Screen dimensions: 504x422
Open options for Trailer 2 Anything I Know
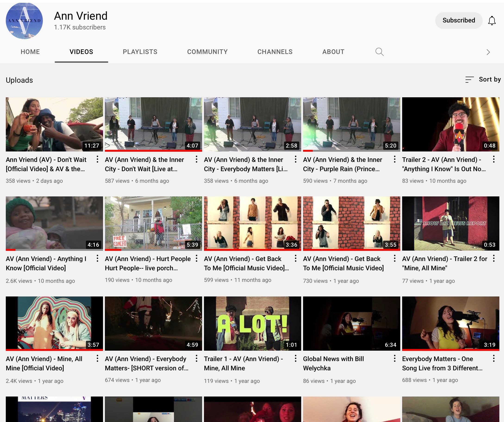[x=494, y=159]
